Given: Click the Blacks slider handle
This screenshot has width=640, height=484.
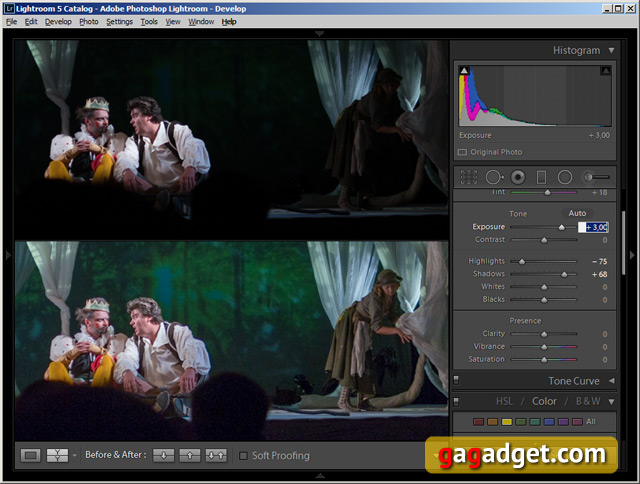Looking at the screenshot, I should point(544,300).
